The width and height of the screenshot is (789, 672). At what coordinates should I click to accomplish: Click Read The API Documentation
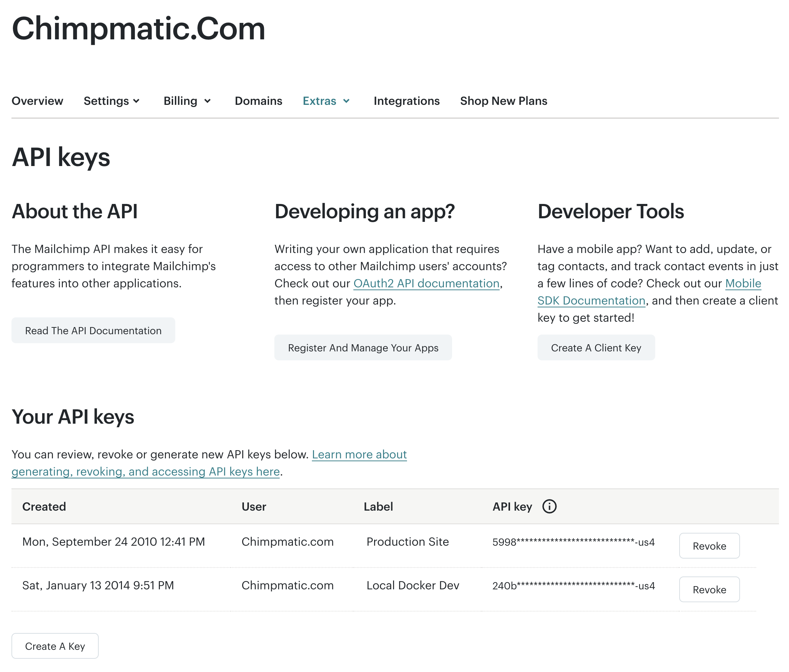[x=93, y=331]
